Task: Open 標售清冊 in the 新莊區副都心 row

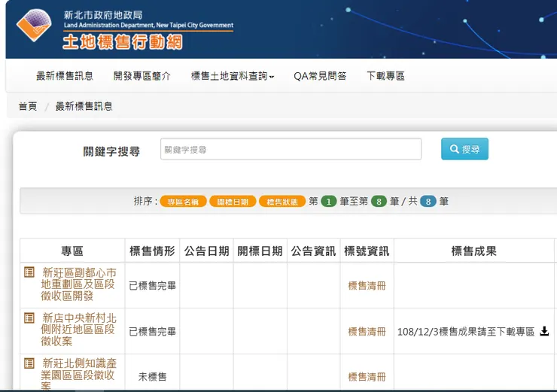Action: (367, 286)
